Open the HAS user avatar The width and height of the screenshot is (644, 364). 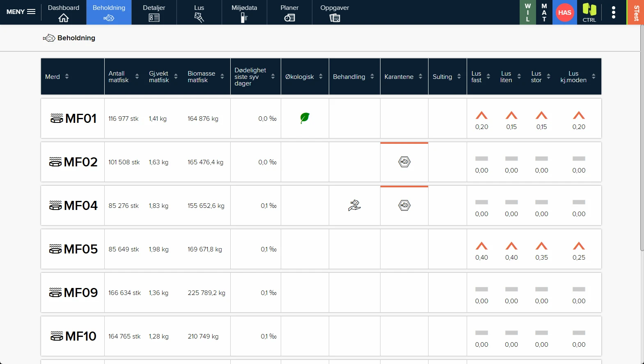tap(565, 12)
